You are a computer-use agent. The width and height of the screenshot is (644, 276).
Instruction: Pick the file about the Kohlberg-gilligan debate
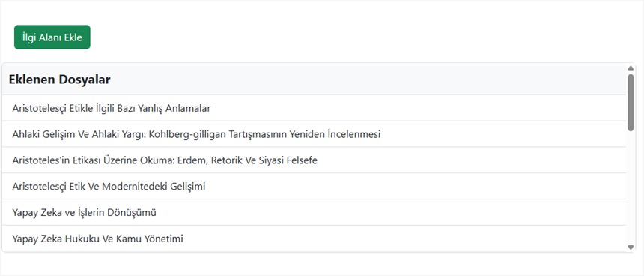(315, 134)
